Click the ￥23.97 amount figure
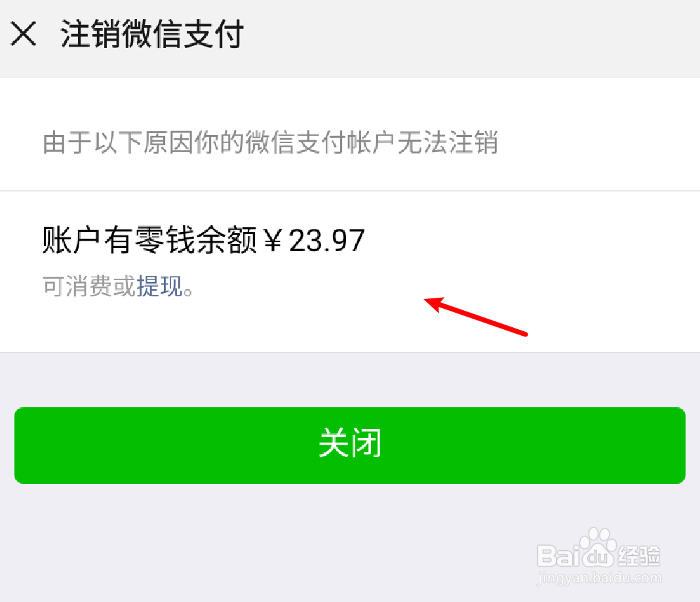Image resolution: width=700 pixels, height=602 pixels. [x=314, y=240]
